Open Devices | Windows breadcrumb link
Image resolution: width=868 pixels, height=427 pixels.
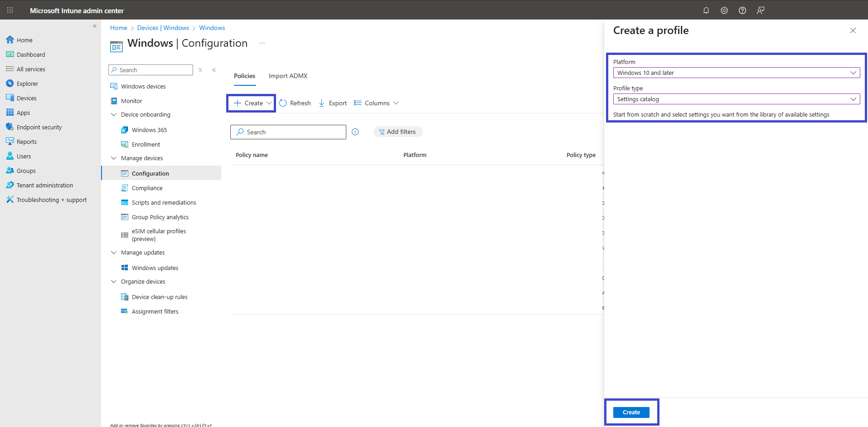pyautogui.click(x=163, y=28)
